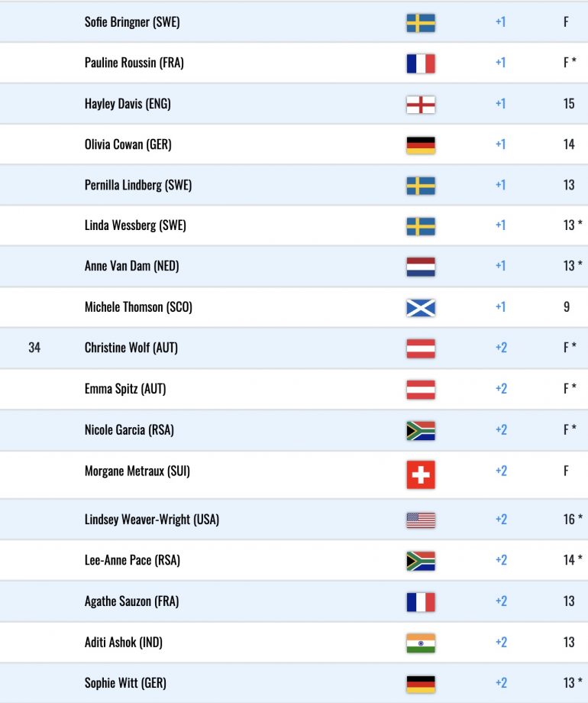Click the India flag next to Aditi Ashok
This screenshot has height=703, width=588.
421,643
